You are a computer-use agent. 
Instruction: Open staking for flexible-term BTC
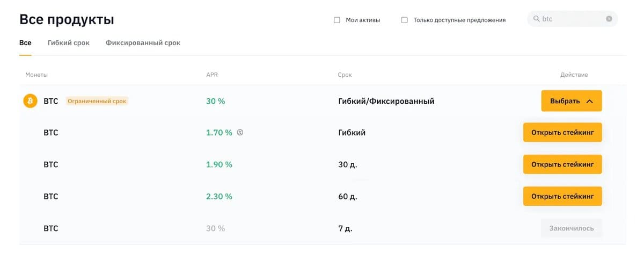pos(562,133)
